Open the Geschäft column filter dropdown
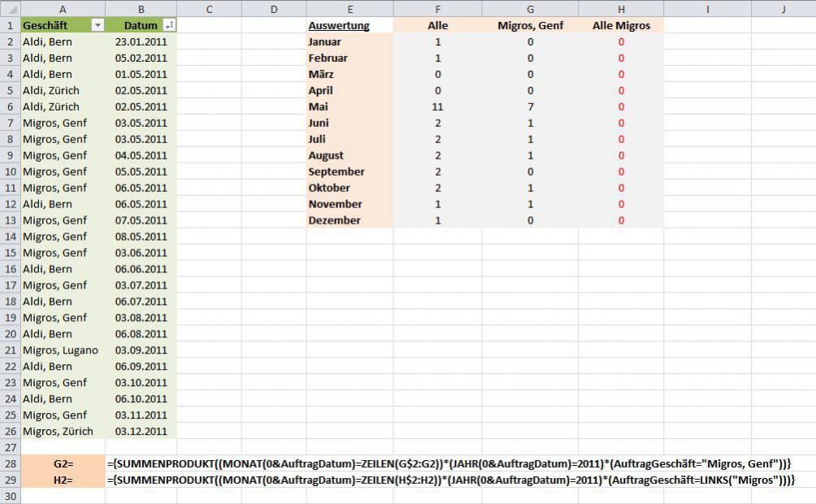 click(98, 25)
